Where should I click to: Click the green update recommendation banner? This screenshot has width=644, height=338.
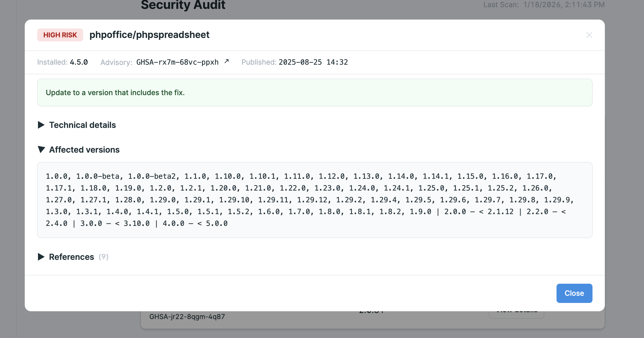click(x=315, y=93)
